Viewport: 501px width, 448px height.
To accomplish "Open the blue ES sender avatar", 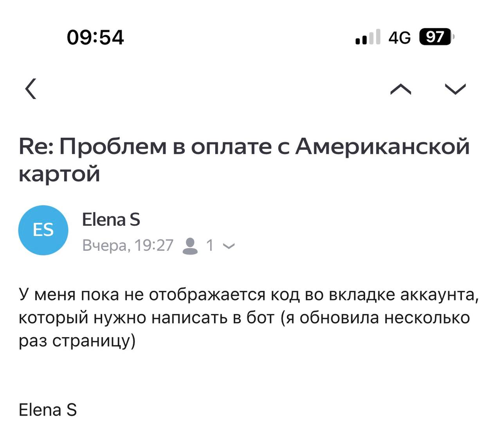I will click(x=43, y=230).
